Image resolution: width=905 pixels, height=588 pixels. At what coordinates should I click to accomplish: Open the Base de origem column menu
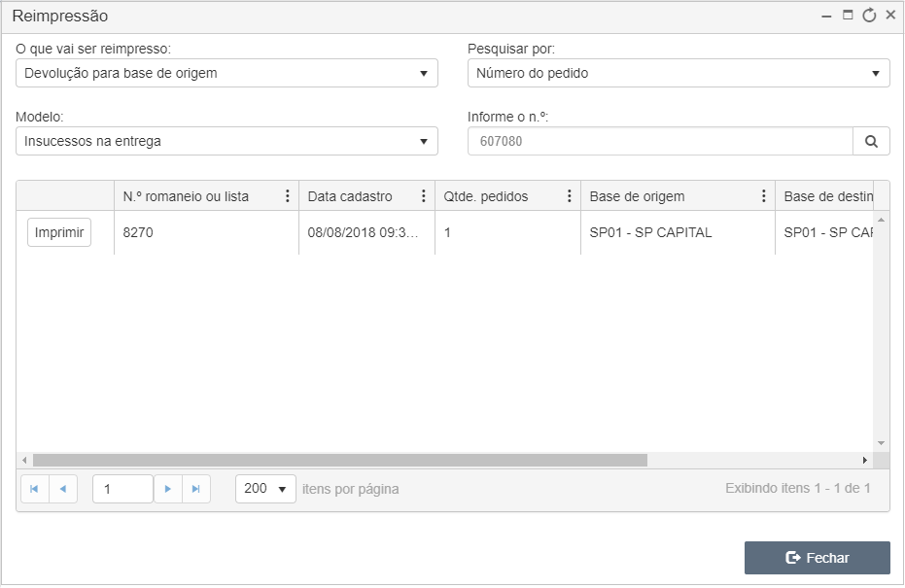[764, 196]
